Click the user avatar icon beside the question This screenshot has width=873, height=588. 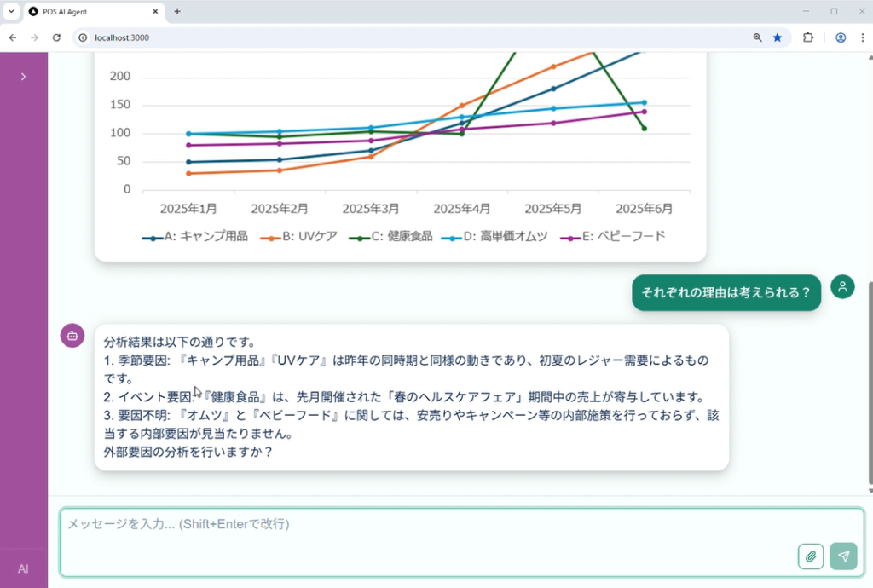tap(842, 286)
